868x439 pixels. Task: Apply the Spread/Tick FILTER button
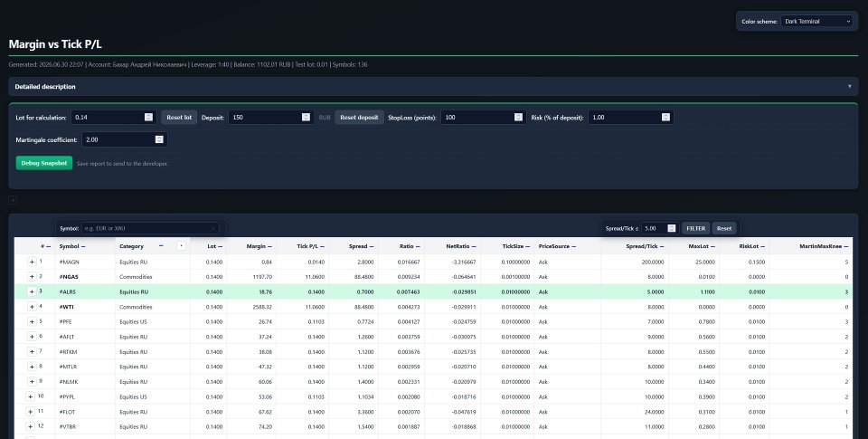click(696, 228)
